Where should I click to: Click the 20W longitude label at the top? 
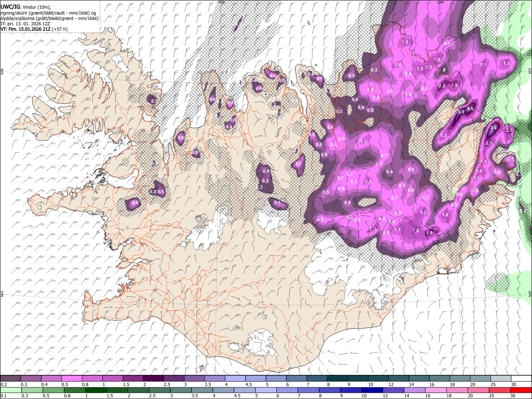point(221,2)
